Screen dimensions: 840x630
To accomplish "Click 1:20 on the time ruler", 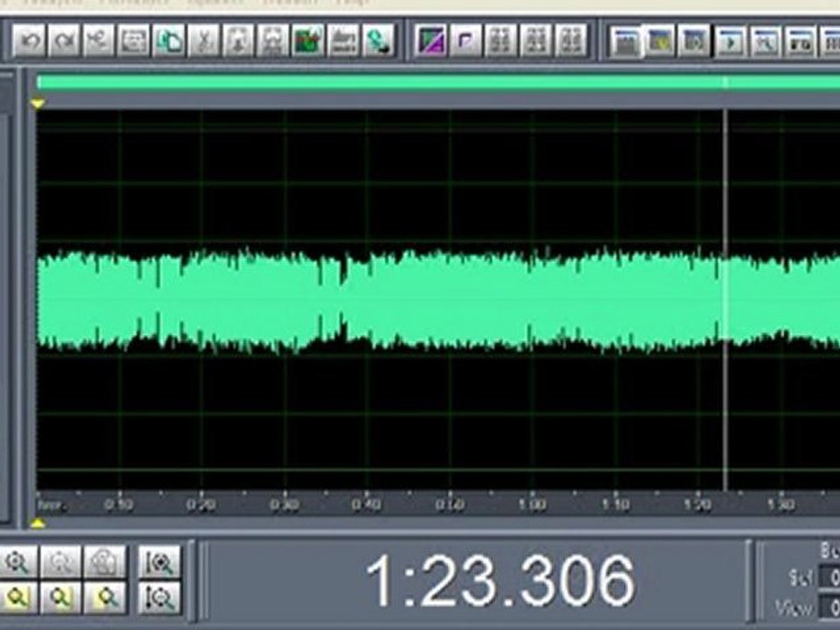I will (x=698, y=505).
